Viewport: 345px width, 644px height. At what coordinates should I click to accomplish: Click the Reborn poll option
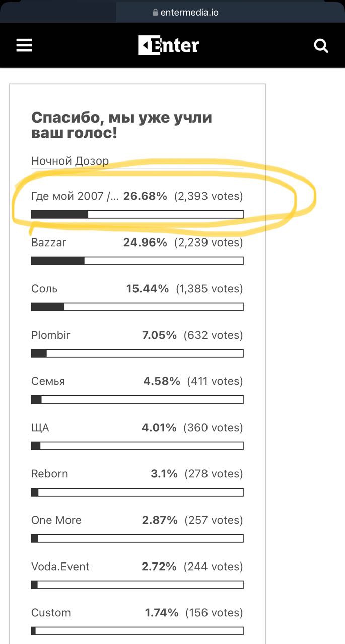point(49,474)
